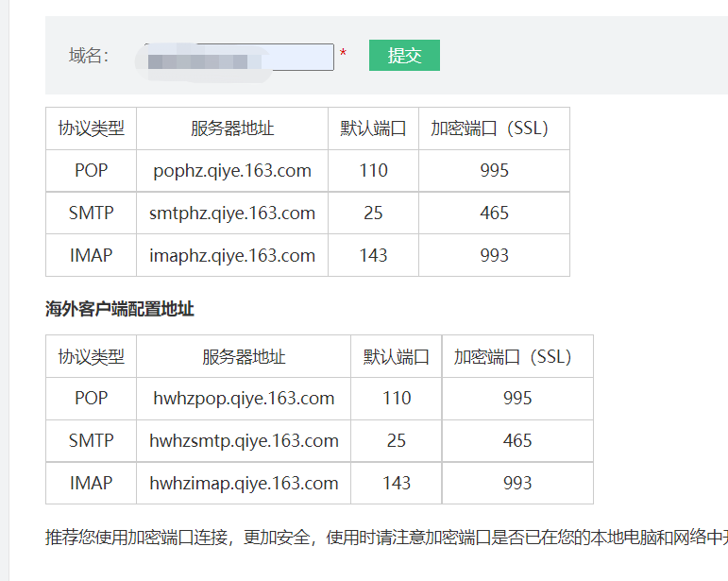Click port 995 in pophz row

[494, 170]
